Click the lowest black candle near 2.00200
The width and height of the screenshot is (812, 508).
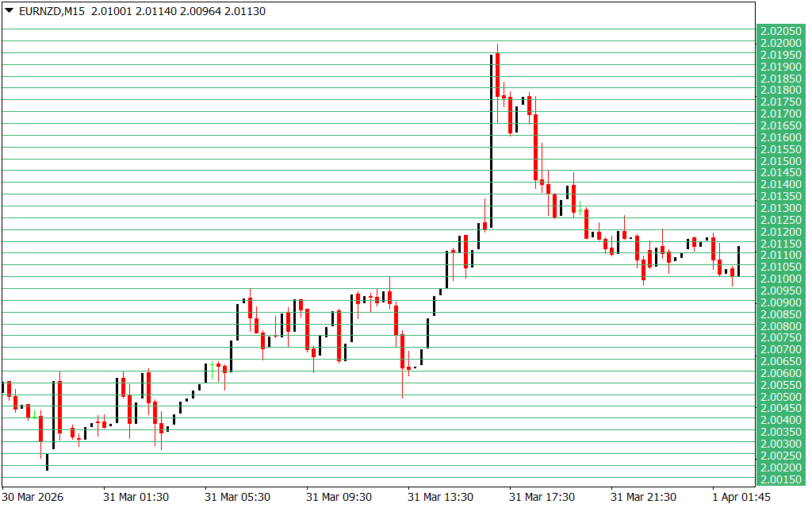point(47,461)
